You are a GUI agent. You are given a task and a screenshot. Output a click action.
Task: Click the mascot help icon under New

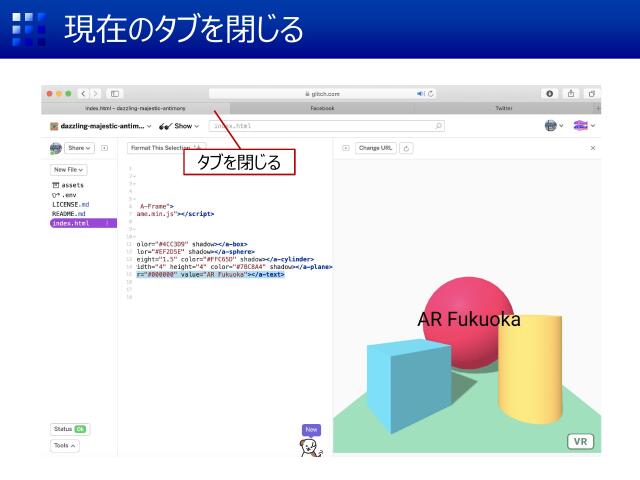click(x=311, y=448)
